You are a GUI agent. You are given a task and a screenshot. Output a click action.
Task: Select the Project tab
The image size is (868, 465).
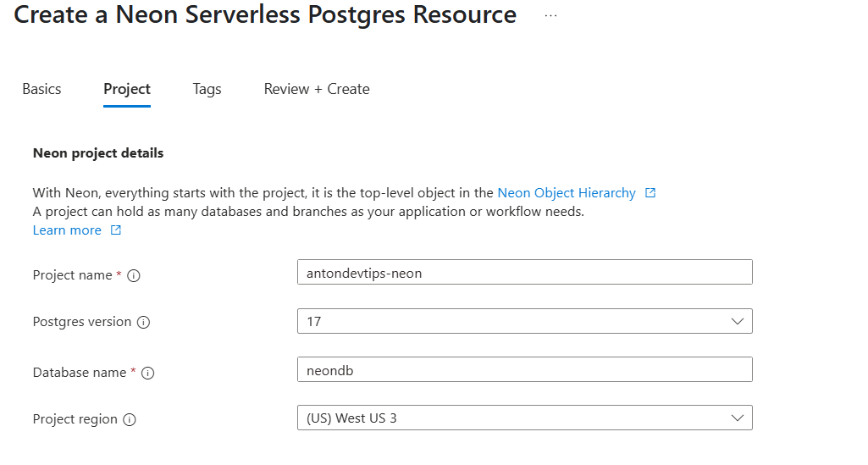pos(127,89)
